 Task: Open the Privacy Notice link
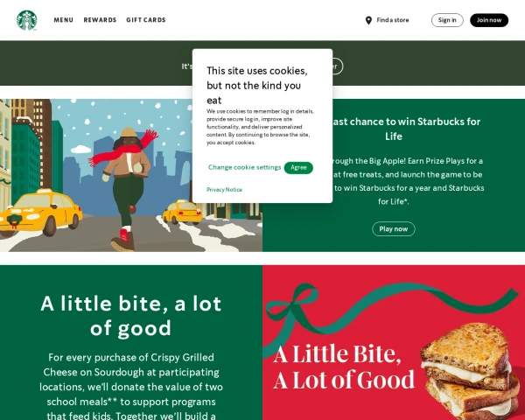tap(224, 190)
